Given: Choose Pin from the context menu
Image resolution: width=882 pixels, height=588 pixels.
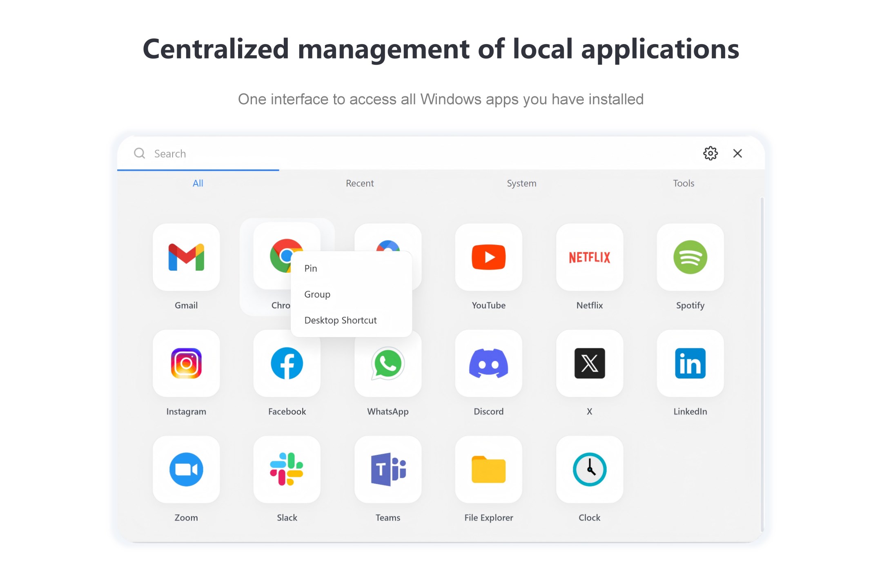Looking at the screenshot, I should (x=351, y=268).
